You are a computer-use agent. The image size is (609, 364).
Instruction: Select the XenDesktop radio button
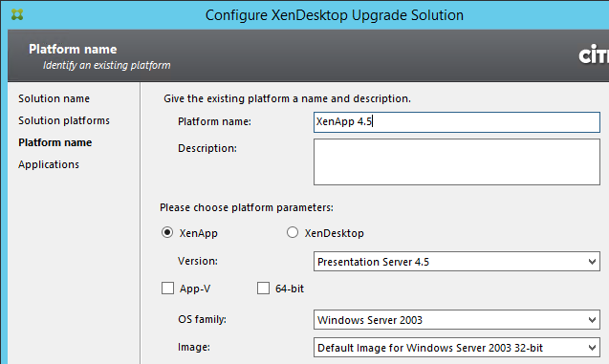pos(293,232)
